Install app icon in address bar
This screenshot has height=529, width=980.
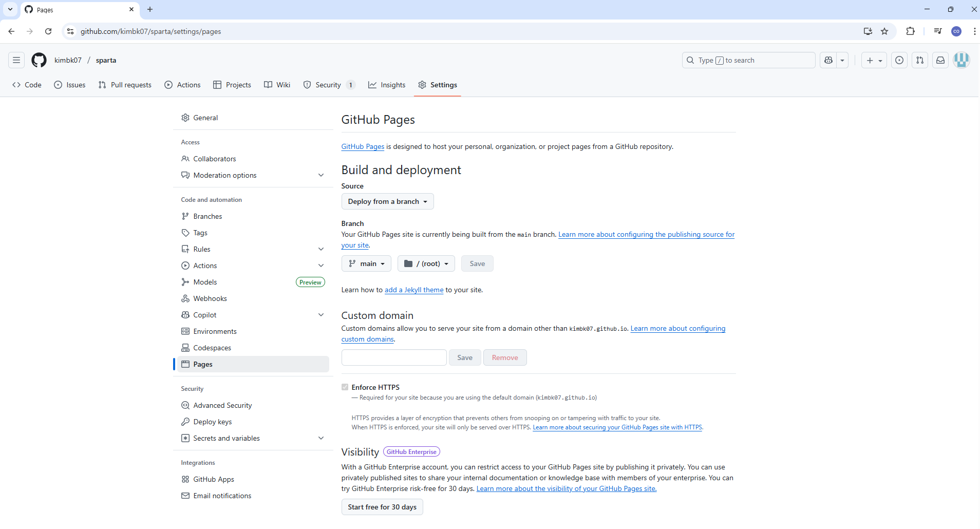tap(868, 31)
